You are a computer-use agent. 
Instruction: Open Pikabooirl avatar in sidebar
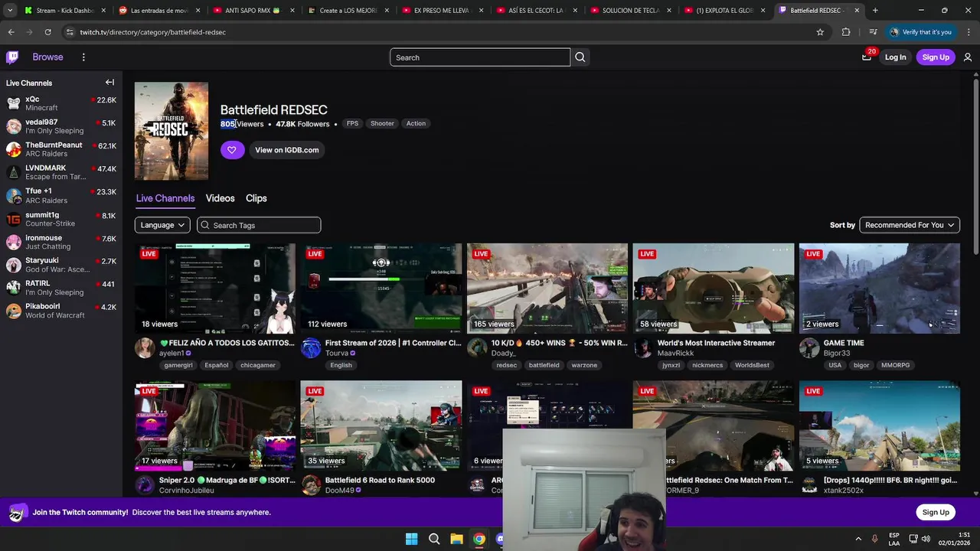14,311
